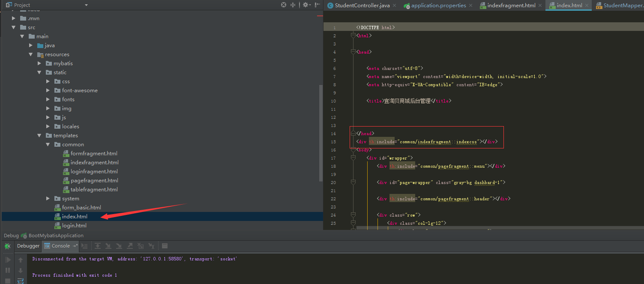Viewport: 644px width, 284px height.
Task: Click the force step into icon
Action: pos(119,246)
